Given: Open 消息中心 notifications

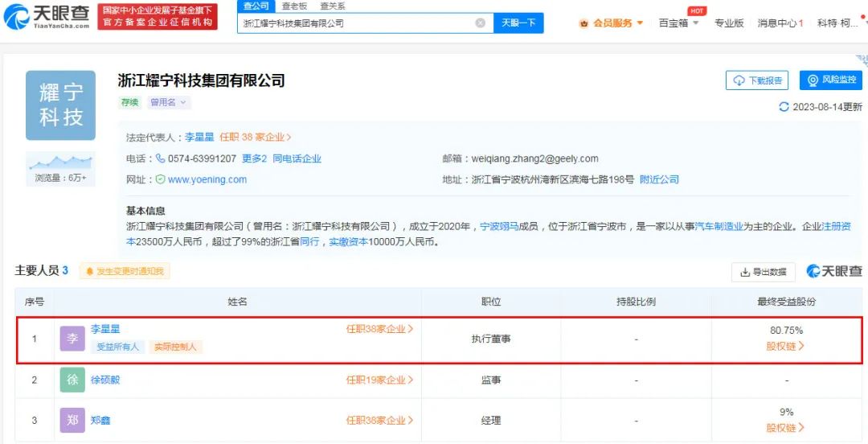Looking at the screenshot, I should (780, 23).
